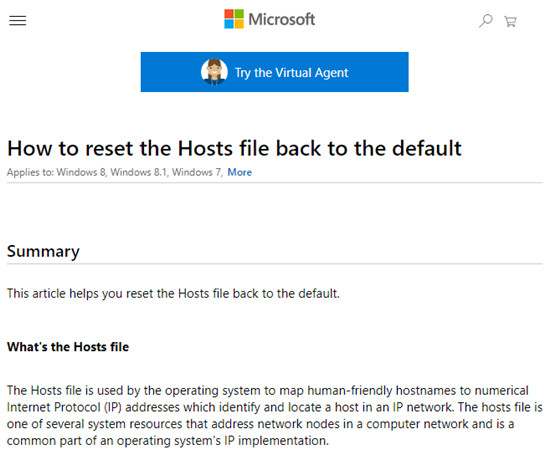Click Windows 8.1 in the applies-to list
Image resolution: width=550 pixels, height=454 pixels.
click(139, 172)
